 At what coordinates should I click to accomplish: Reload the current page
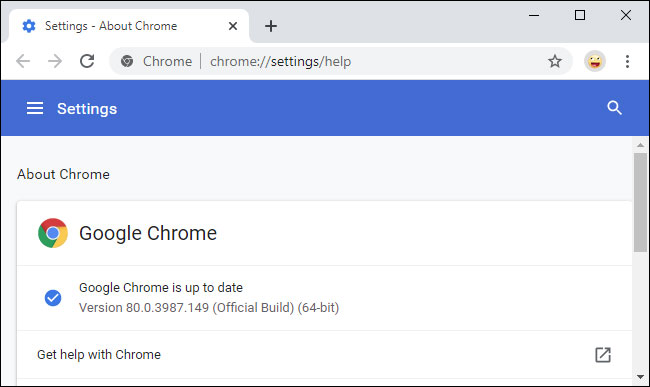[x=87, y=61]
